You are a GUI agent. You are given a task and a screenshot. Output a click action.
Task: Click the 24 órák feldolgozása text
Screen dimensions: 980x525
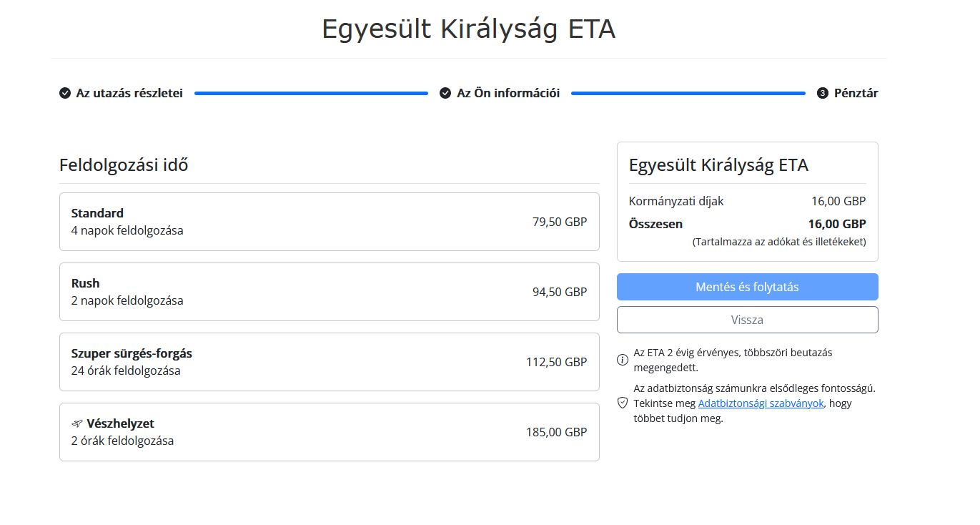click(126, 371)
